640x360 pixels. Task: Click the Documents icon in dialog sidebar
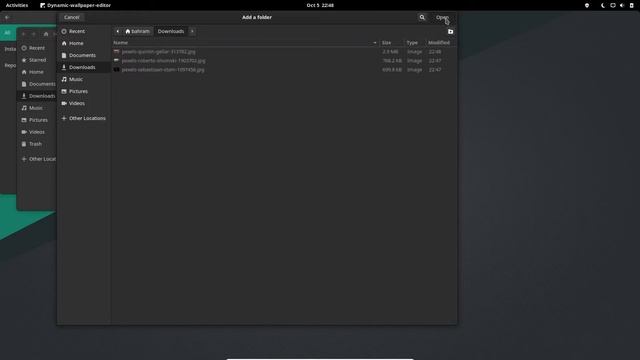coord(64,55)
